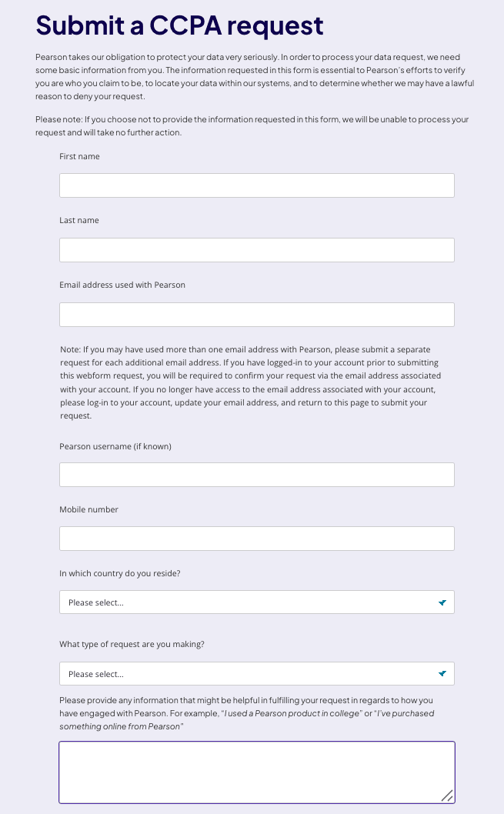Click 'What type of request are you making?' label
504x814 pixels.
pos(132,644)
